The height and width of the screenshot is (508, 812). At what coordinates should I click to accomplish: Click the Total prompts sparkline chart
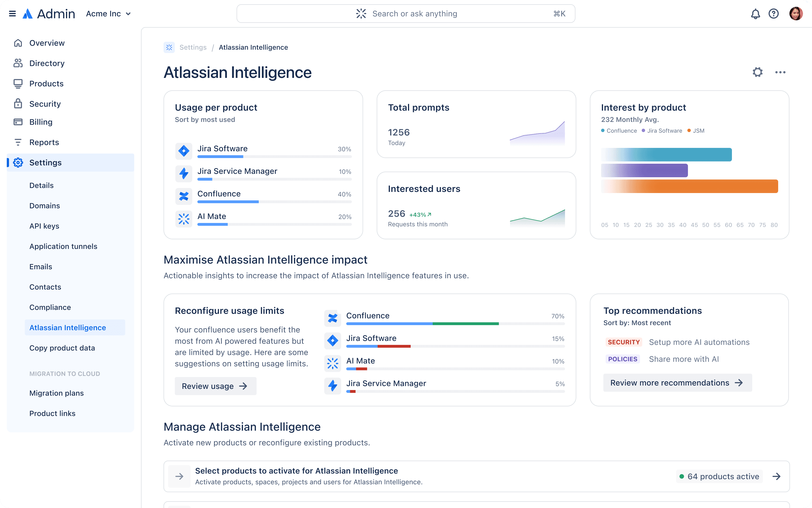537,133
